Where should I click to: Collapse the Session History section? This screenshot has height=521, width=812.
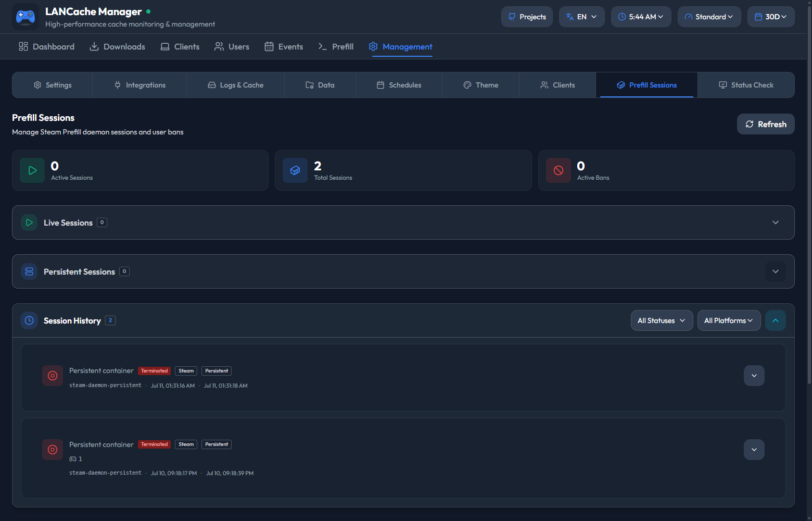click(x=776, y=320)
